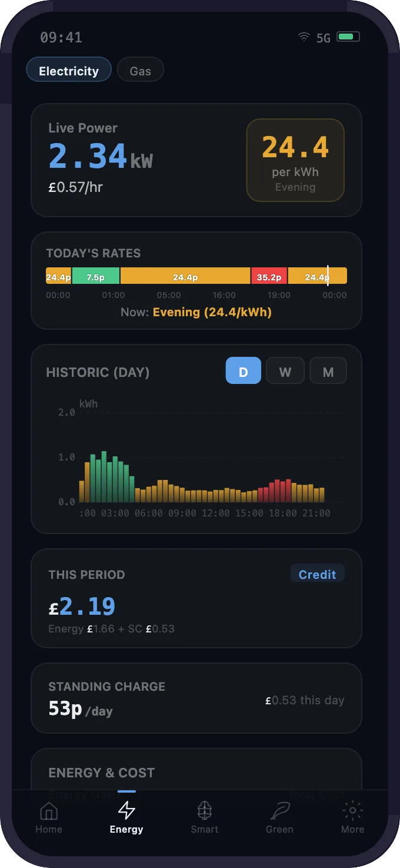
Task: Select the W weekly view toggle
Action: click(285, 370)
